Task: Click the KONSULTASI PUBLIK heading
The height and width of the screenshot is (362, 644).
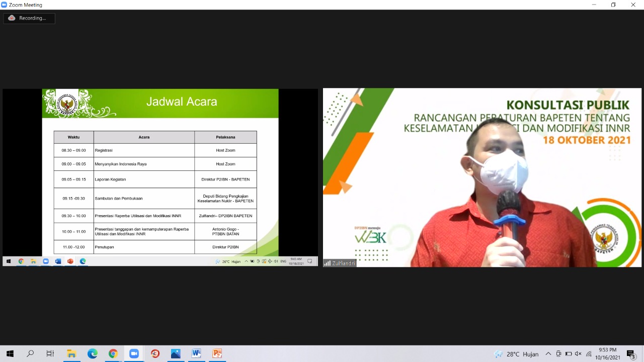Action: pos(568,105)
